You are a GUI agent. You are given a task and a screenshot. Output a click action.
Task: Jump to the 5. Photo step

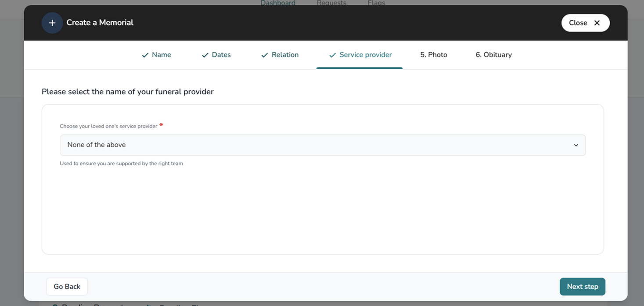(433, 55)
